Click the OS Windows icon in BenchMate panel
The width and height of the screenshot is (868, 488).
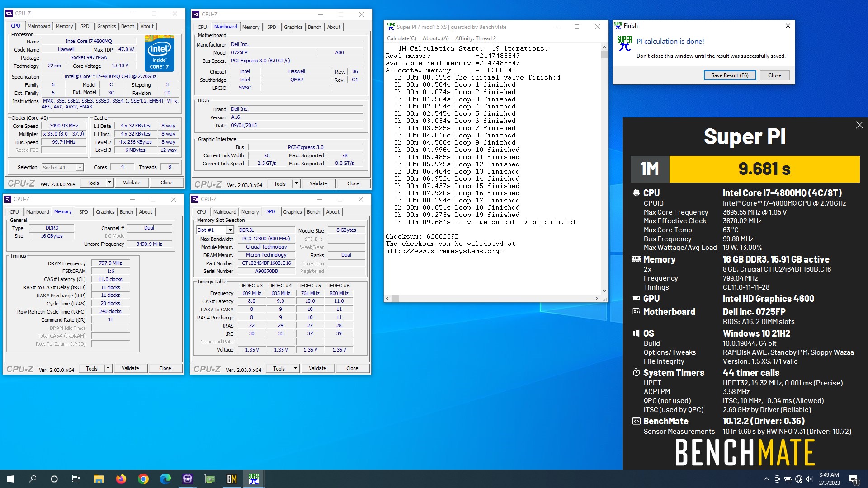[x=636, y=333]
